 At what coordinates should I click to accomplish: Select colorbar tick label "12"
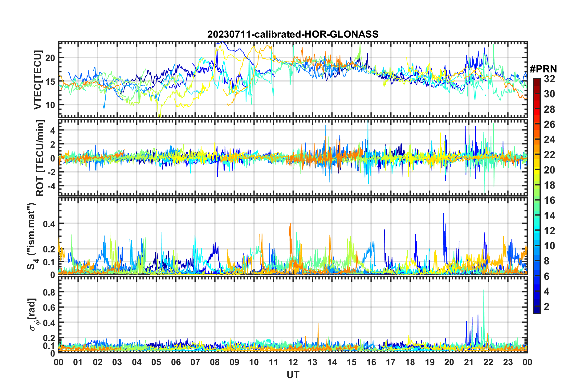click(549, 231)
